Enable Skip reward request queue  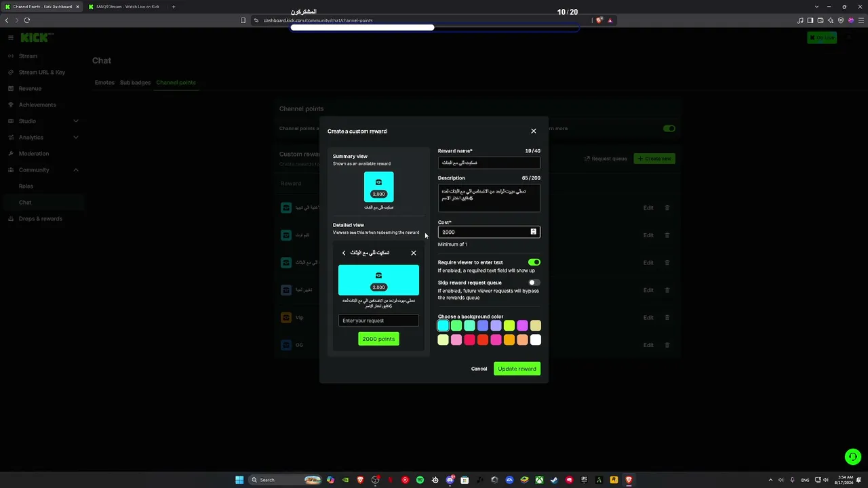pyautogui.click(x=534, y=283)
